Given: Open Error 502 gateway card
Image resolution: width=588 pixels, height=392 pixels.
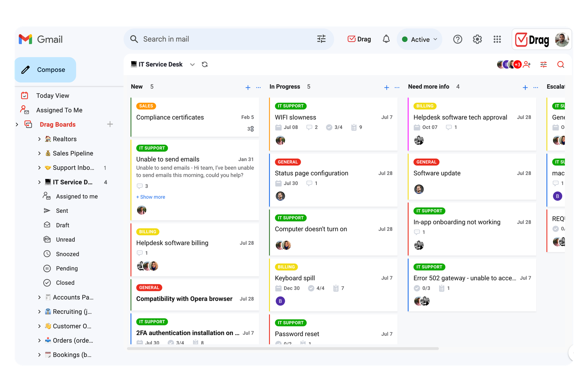Looking at the screenshot, I should [x=472, y=285].
